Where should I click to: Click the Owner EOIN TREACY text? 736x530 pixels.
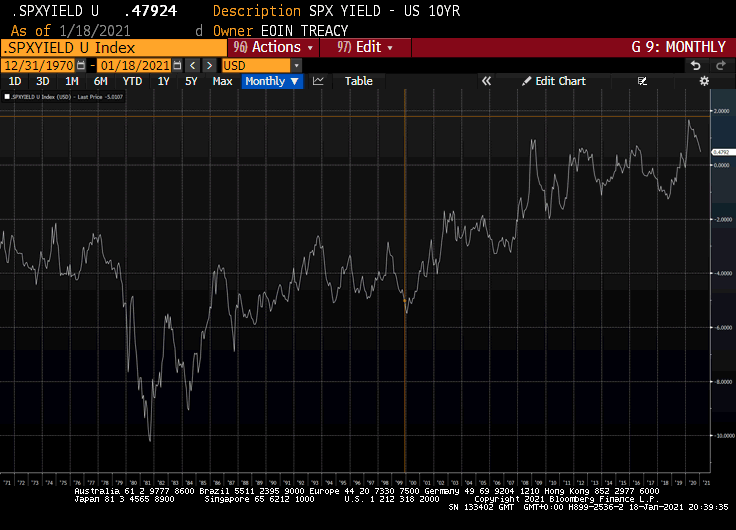coord(280,31)
